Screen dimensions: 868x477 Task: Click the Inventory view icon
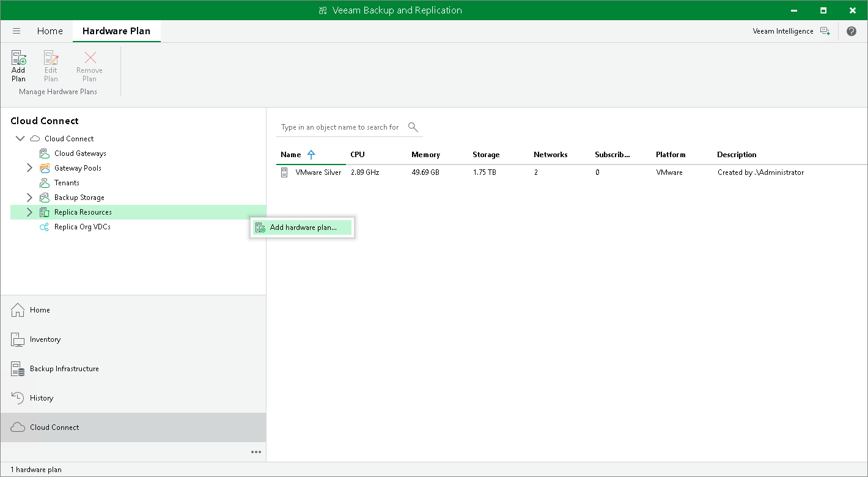point(18,339)
